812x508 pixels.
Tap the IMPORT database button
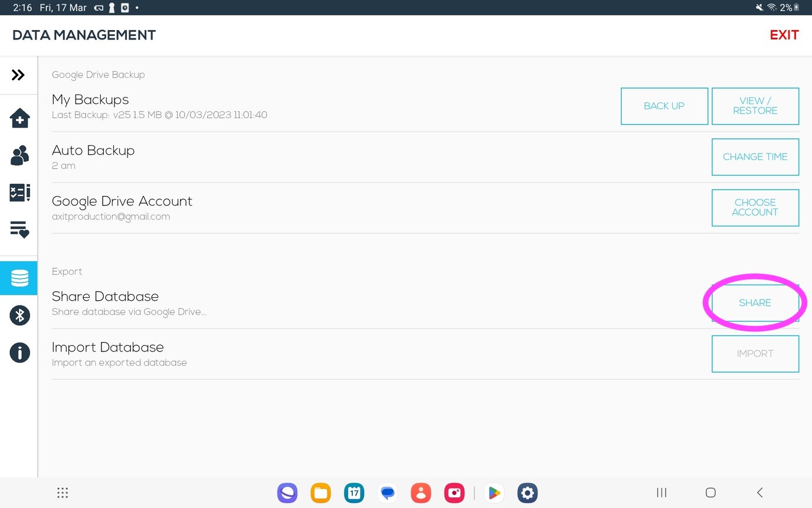pyautogui.click(x=755, y=354)
